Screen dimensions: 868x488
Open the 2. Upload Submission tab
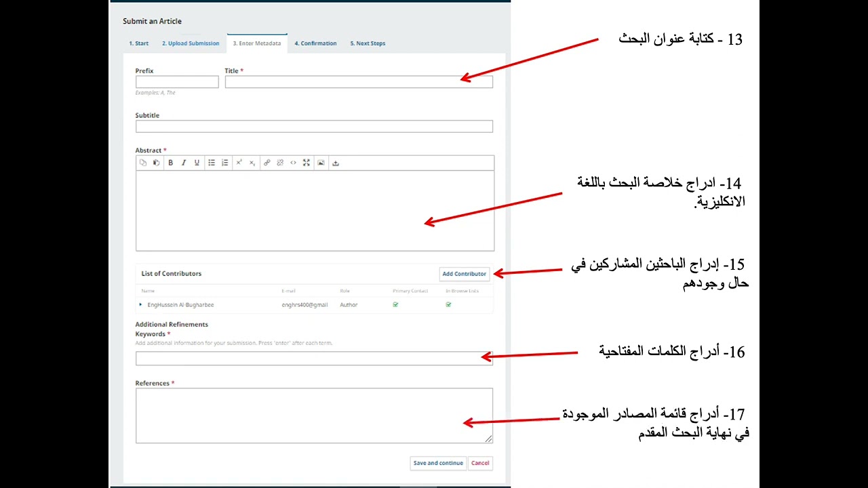[x=191, y=43]
